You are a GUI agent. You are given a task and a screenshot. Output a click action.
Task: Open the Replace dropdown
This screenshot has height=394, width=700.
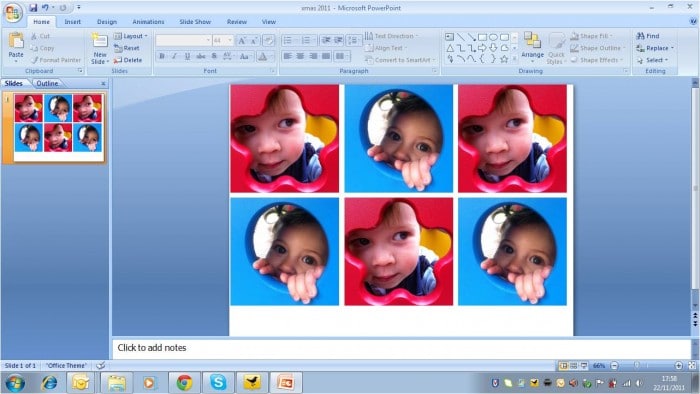[654, 48]
